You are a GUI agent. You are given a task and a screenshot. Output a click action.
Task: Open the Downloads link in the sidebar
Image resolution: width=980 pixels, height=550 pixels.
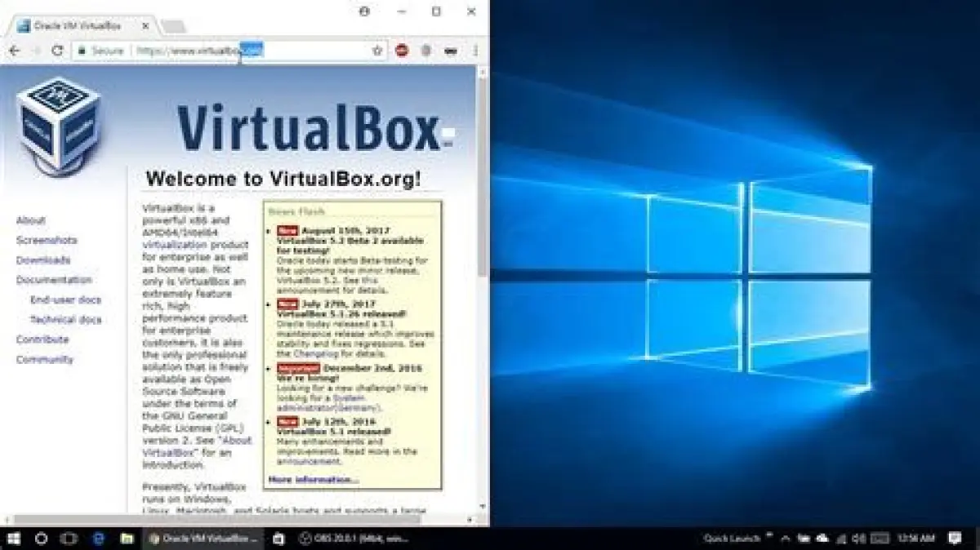click(x=43, y=260)
